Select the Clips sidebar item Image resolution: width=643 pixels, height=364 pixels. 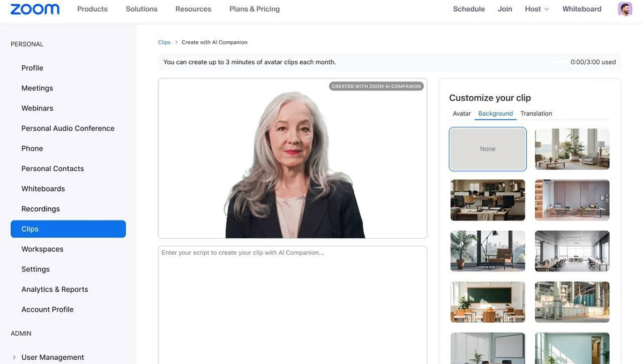coord(68,229)
